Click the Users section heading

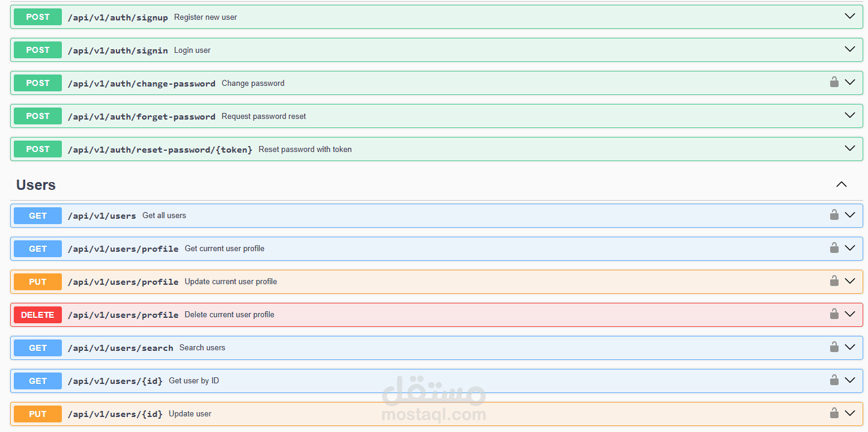pyautogui.click(x=36, y=185)
